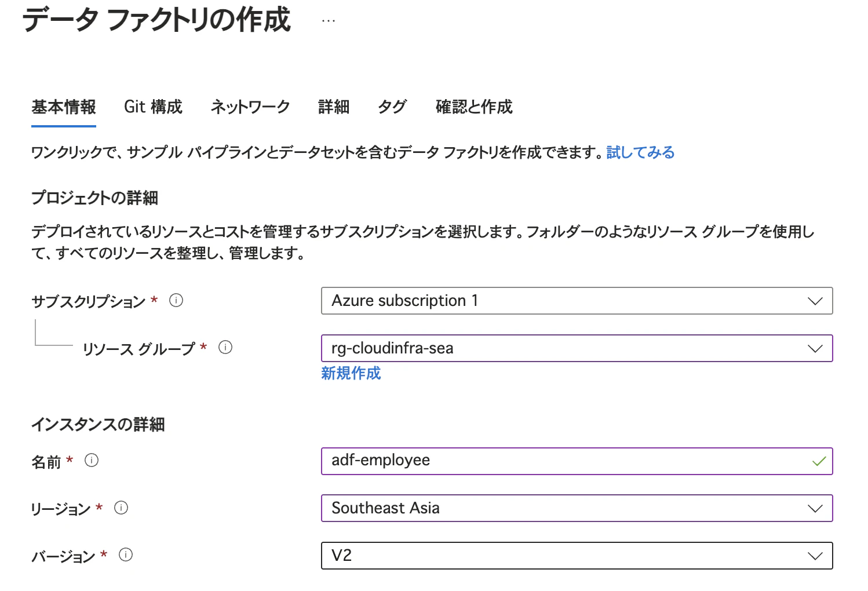Stay on the 基本情報 tab
Screen dimensions: 868x591
click(63, 107)
